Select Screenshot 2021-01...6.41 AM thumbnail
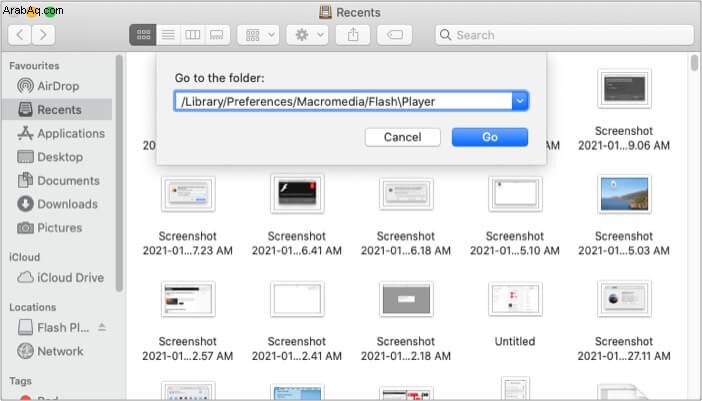 point(297,194)
